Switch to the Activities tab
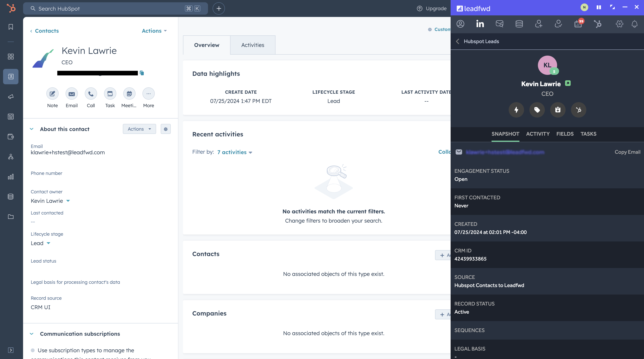 click(252, 45)
